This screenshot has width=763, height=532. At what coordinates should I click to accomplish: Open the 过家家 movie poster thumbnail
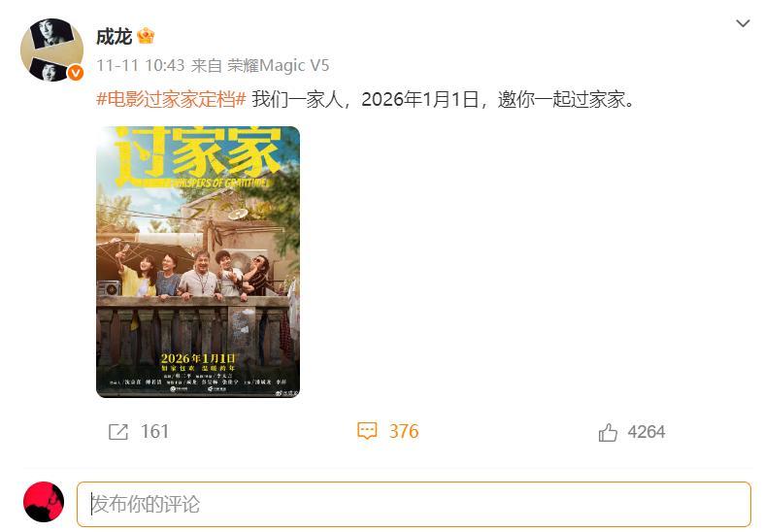tap(198, 262)
